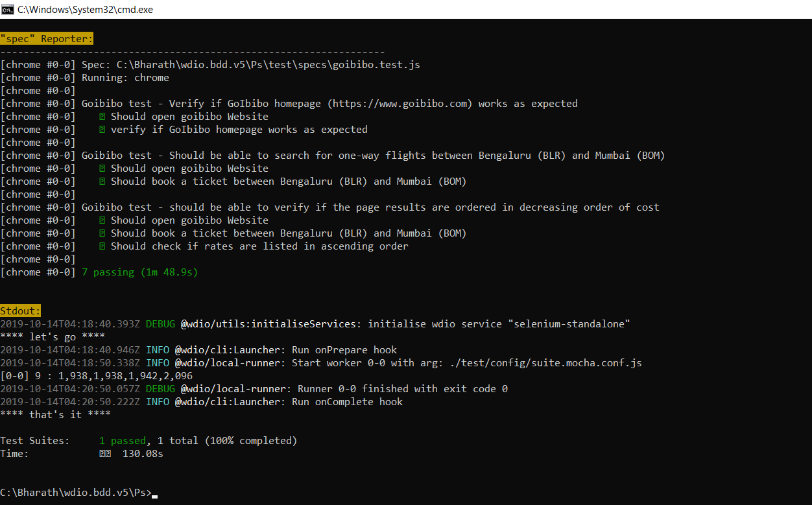Screen dimensions: 812x505
Task: Click "Should check if rates are listed in ascending order"
Action: [x=259, y=246]
